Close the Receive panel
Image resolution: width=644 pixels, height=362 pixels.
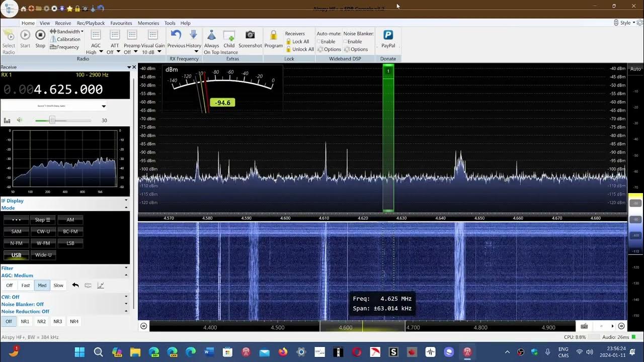pos(134,67)
